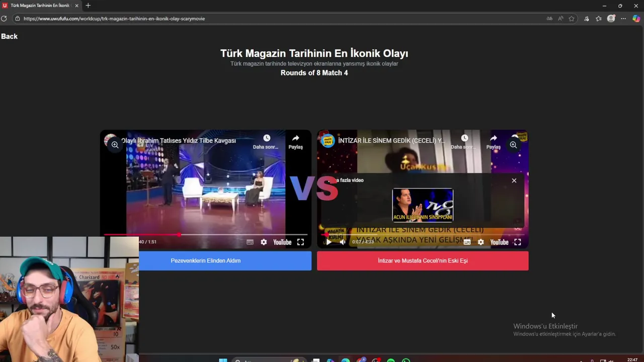Reload the page with the refresh icon

pos(4,19)
